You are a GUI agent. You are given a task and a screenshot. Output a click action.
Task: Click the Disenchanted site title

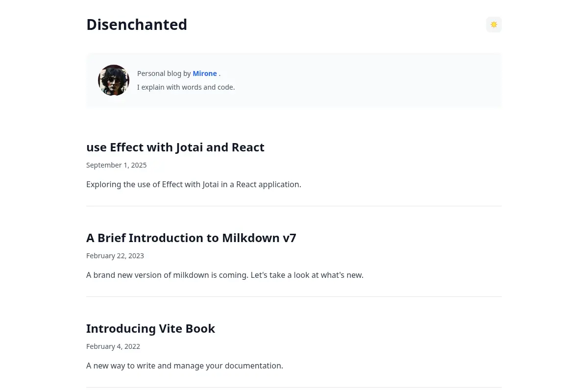coord(137,24)
